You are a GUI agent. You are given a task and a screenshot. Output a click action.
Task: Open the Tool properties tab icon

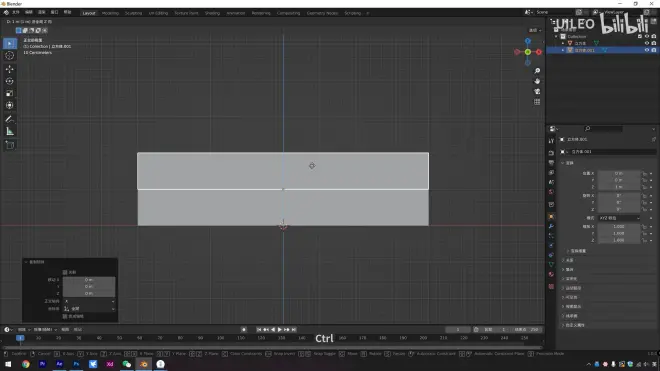click(x=551, y=141)
